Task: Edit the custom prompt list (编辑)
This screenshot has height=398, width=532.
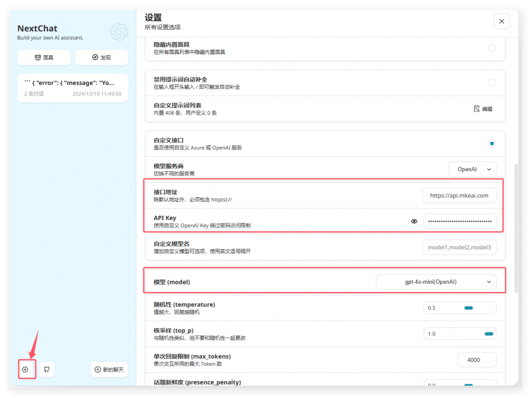Action: [483, 109]
